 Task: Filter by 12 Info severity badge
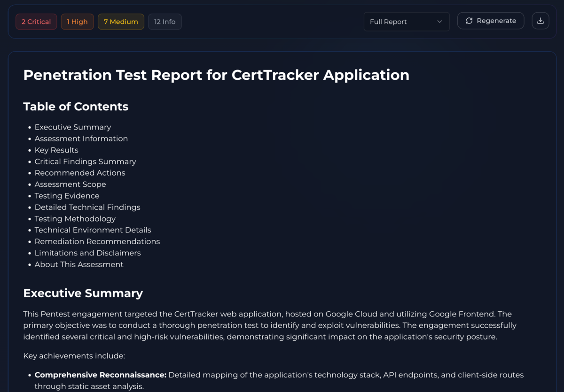click(165, 22)
